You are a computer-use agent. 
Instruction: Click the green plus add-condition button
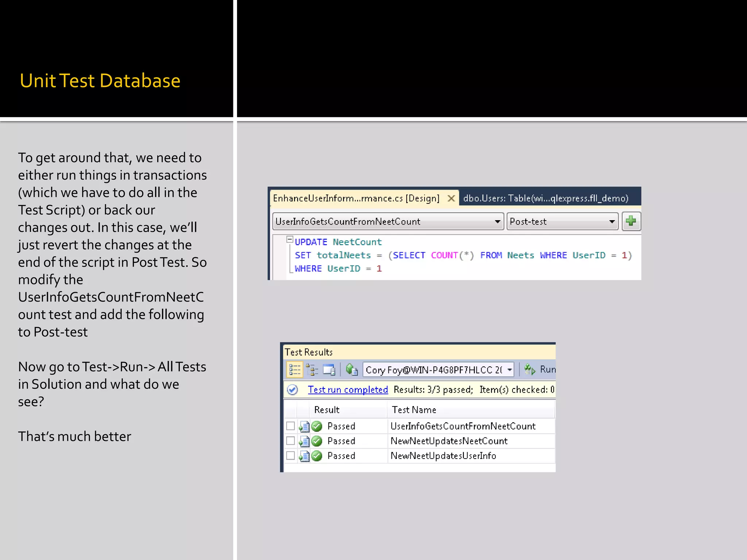[631, 221]
